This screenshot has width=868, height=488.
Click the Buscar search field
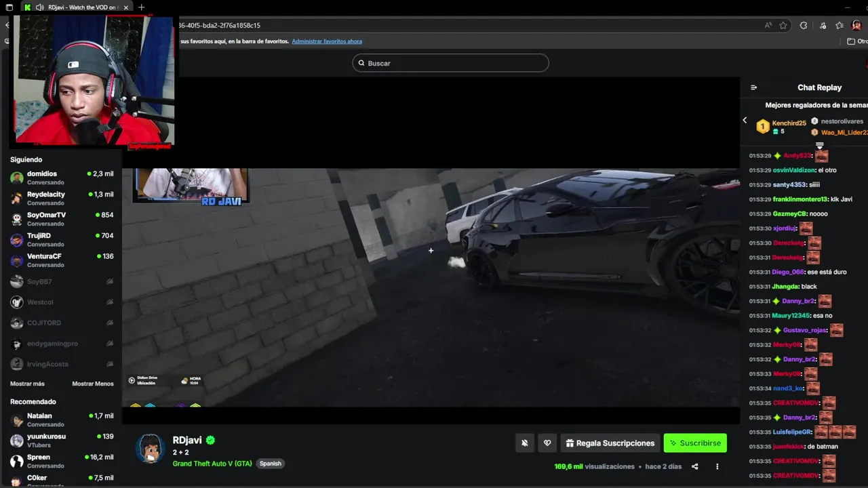450,63
